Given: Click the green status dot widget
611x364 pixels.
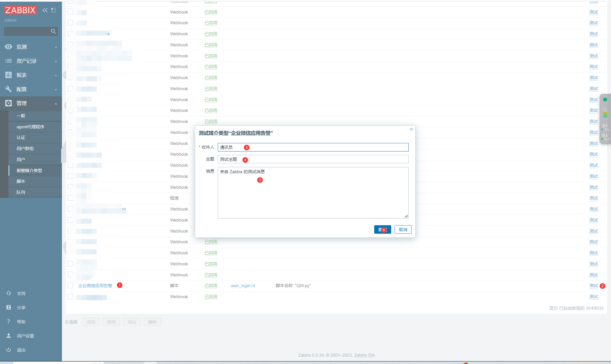Looking at the screenshot, I should (x=605, y=99).
